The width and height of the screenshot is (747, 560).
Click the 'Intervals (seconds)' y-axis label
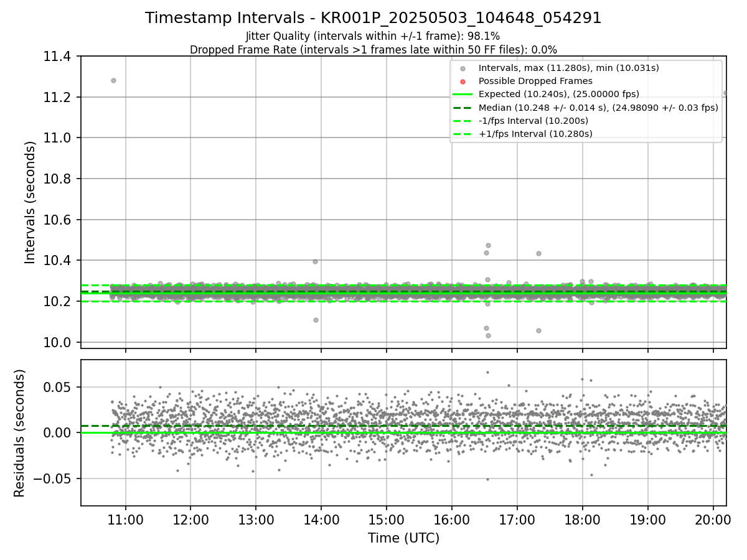(31, 202)
